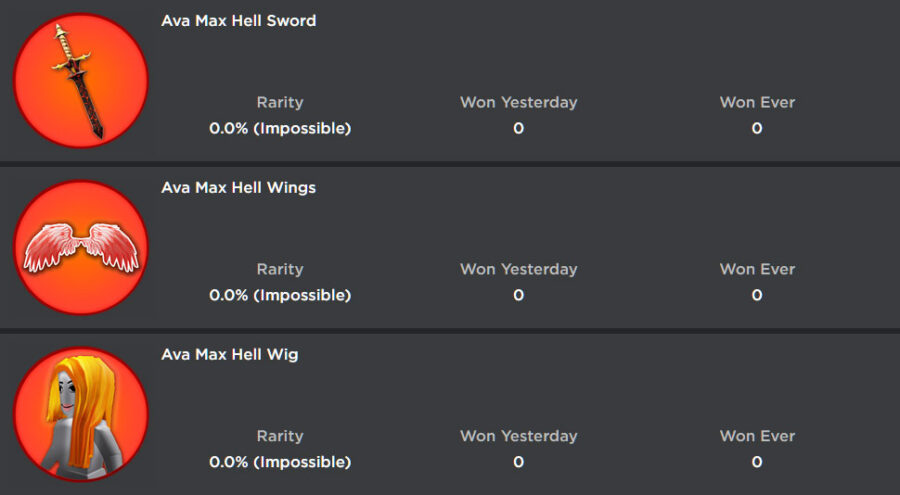
Task: Click the Ava Max Hell Wings icon
Action: (x=80, y=248)
